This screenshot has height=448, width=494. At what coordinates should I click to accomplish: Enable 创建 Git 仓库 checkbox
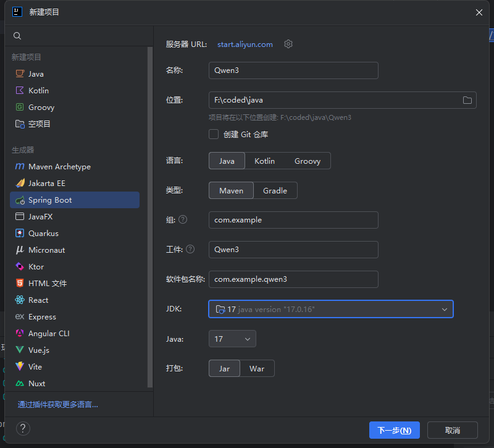pyautogui.click(x=214, y=134)
